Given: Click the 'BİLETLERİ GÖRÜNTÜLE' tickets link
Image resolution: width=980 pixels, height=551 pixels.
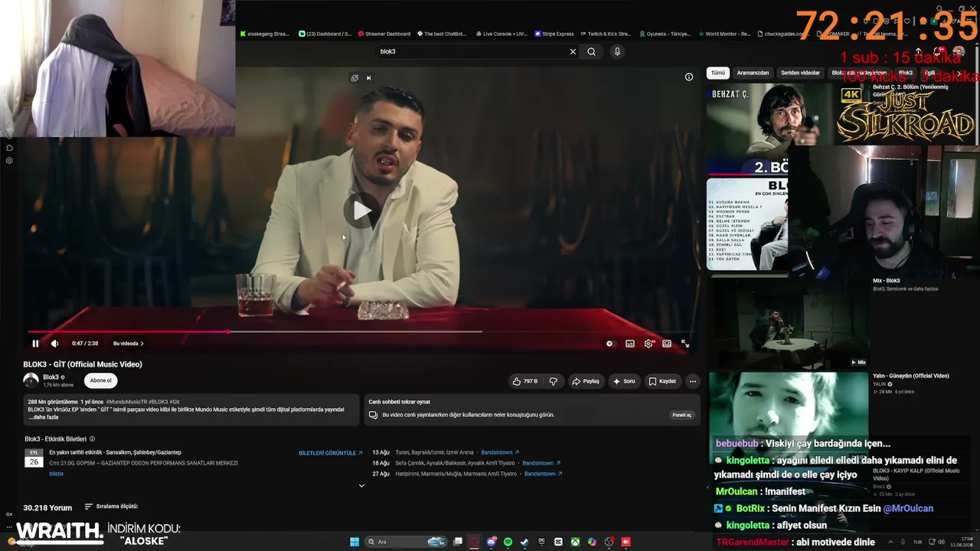Looking at the screenshot, I should (331, 453).
